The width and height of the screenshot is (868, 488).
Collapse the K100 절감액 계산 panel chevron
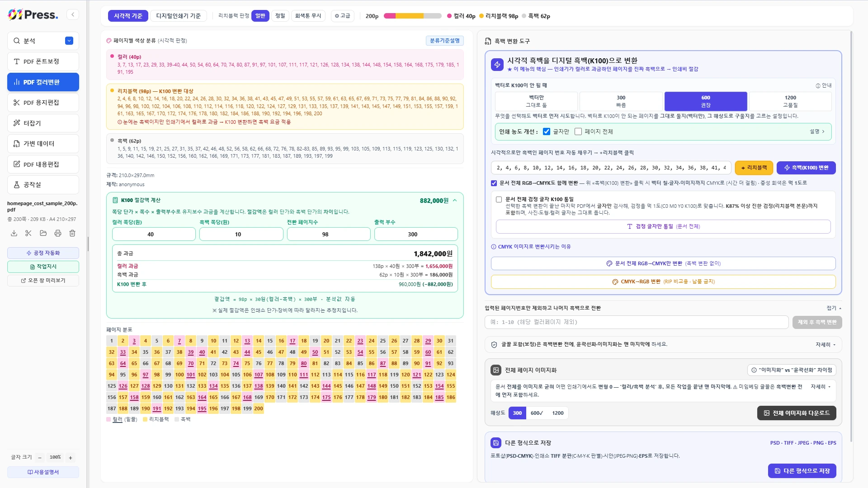point(455,200)
